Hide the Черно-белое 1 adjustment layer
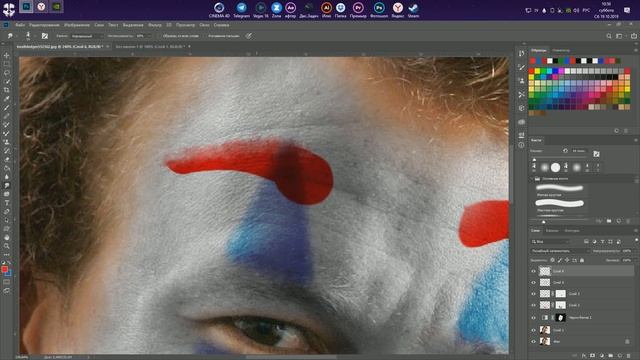 point(533,317)
